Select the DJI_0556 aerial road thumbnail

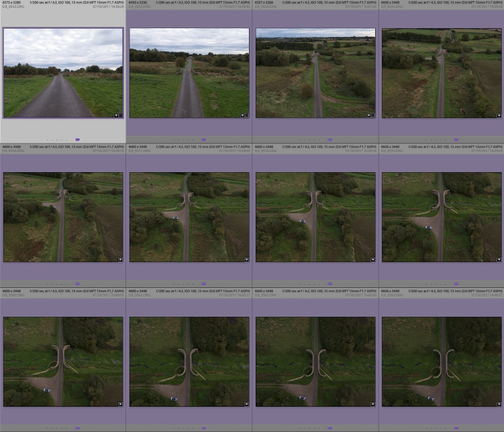click(x=63, y=217)
